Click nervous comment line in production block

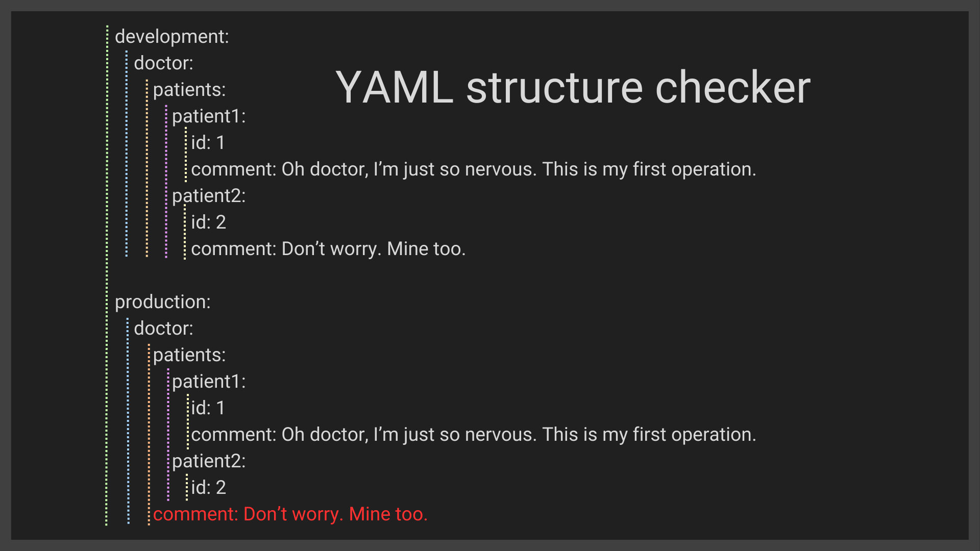(x=473, y=435)
